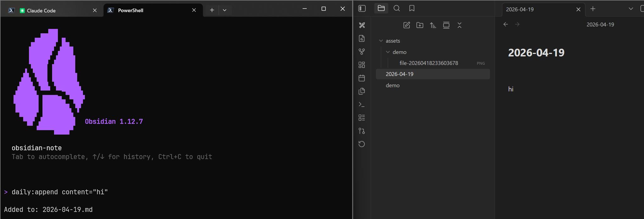This screenshot has width=644, height=219.
Task: Open the Search panel in the sidebar
Action: coord(397,8)
